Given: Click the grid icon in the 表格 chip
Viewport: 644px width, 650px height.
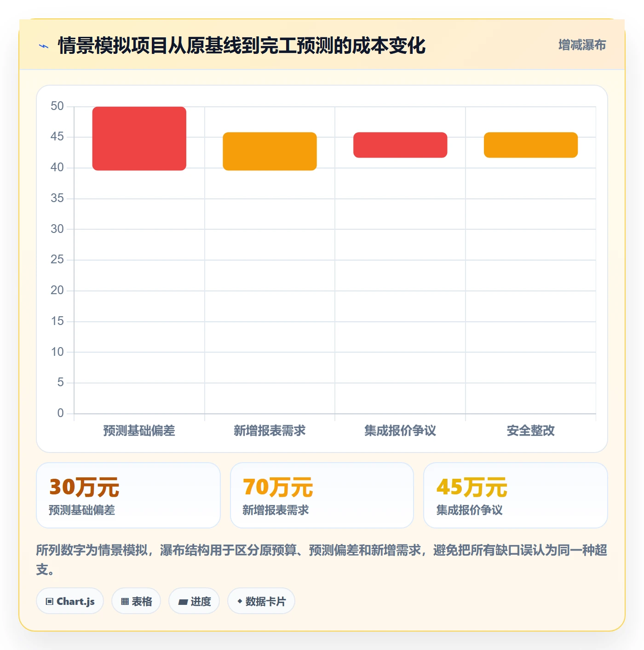Looking at the screenshot, I should (125, 602).
